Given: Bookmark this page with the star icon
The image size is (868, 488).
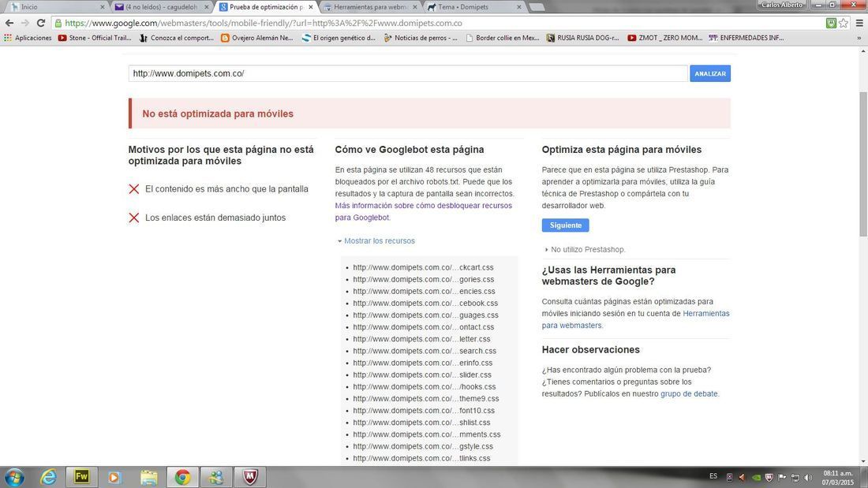Looking at the screenshot, I should point(844,23).
